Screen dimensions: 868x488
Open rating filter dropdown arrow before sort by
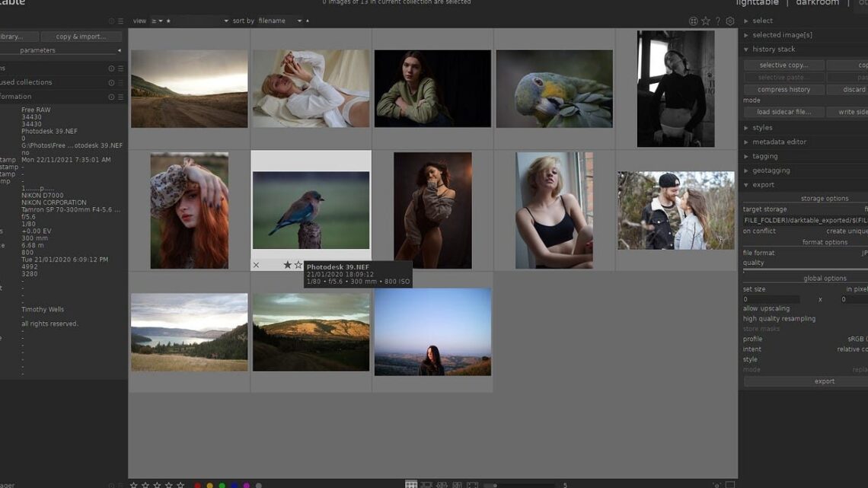[226, 21]
